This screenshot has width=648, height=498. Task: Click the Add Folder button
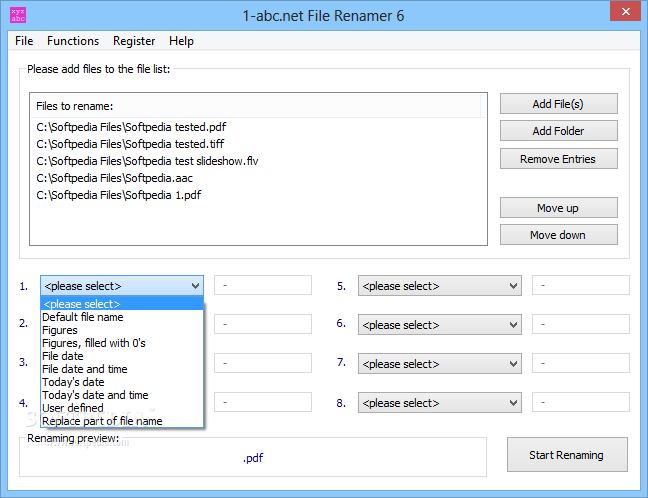click(x=558, y=131)
